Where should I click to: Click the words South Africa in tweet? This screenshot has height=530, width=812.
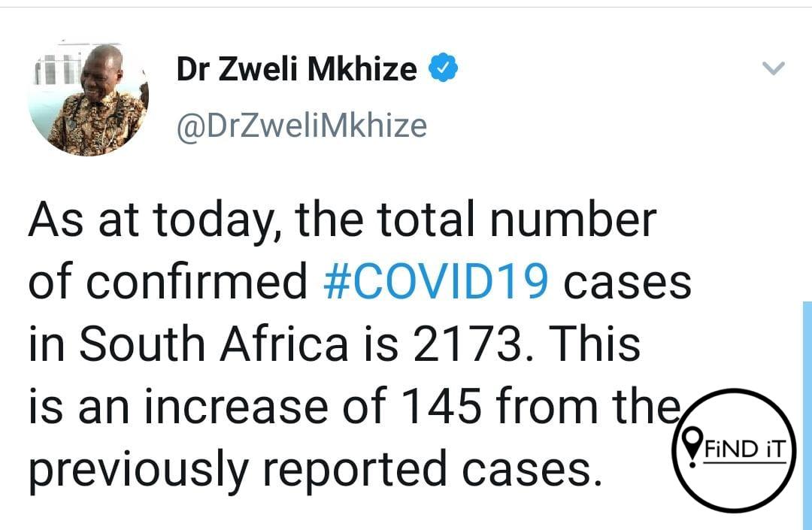pyautogui.click(x=214, y=344)
